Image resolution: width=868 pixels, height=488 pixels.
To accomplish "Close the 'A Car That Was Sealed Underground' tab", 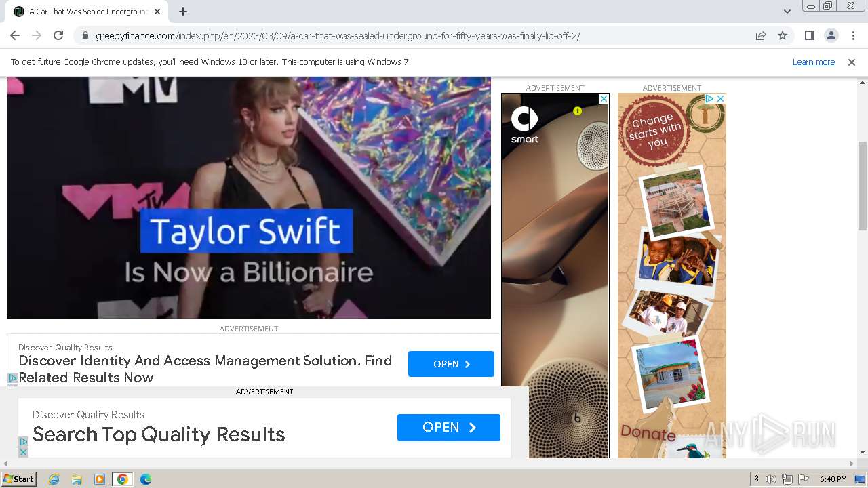I will (157, 12).
